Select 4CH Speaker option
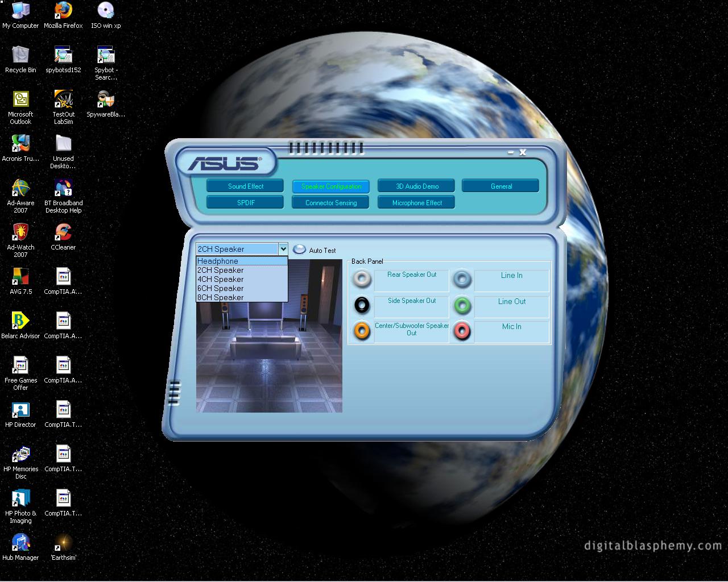This screenshot has width=728, height=582. pyautogui.click(x=242, y=279)
